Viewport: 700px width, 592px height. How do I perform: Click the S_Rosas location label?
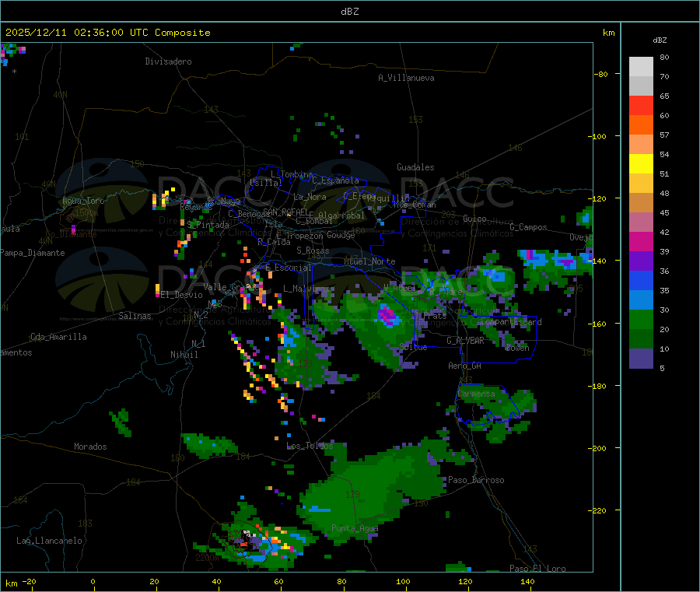(x=313, y=250)
